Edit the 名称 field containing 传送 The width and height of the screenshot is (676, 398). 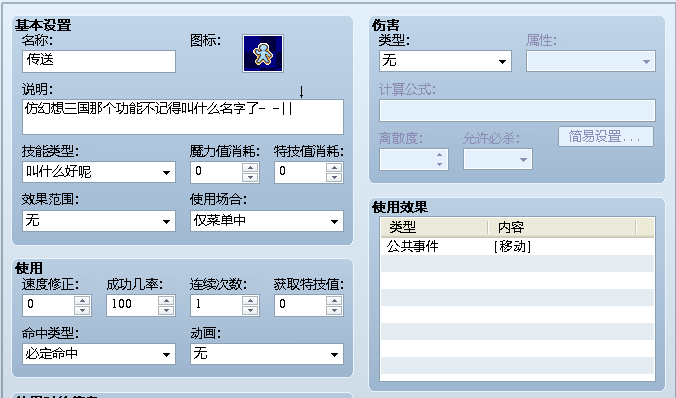point(99,61)
